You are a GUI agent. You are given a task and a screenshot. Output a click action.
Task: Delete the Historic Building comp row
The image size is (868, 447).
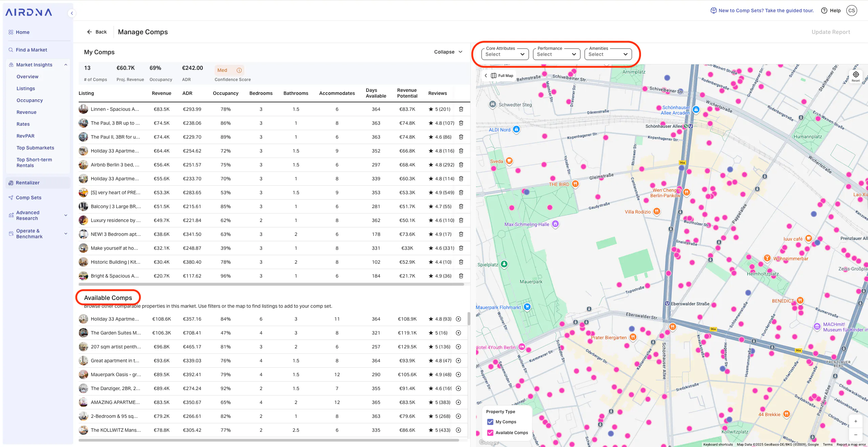(x=461, y=262)
